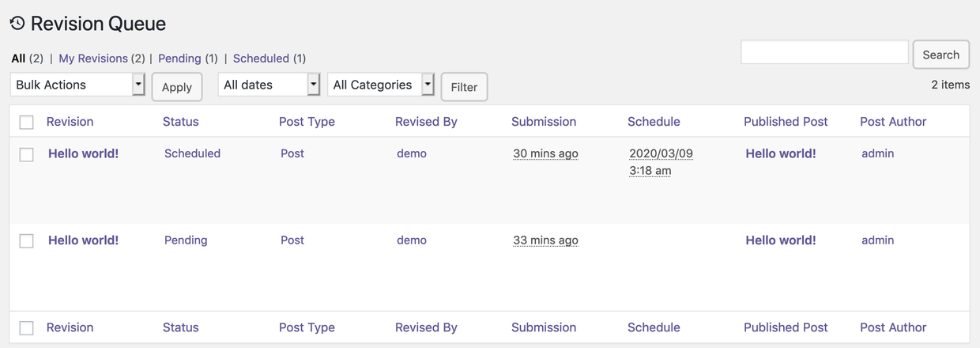Toggle the footer select-all checkbox
980x348 pixels.
(27, 328)
